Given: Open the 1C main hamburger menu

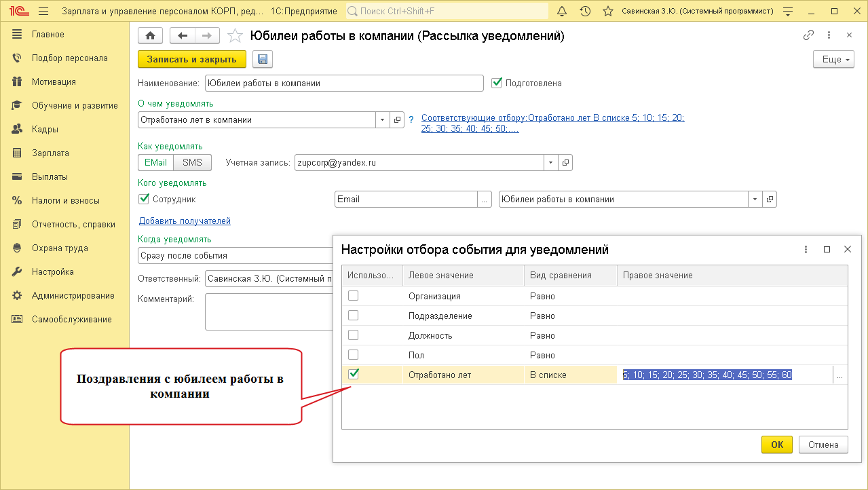Looking at the screenshot, I should coord(43,12).
